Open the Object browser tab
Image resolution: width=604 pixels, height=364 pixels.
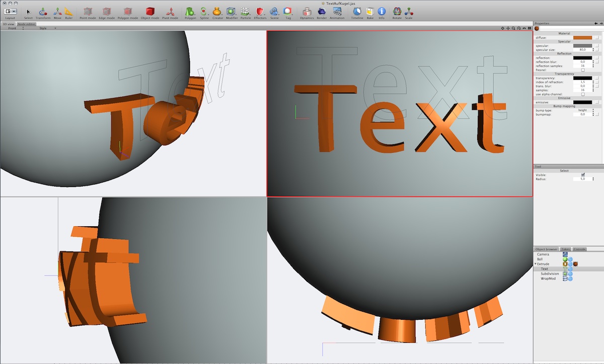pyautogui.click(x=547, y=249)
